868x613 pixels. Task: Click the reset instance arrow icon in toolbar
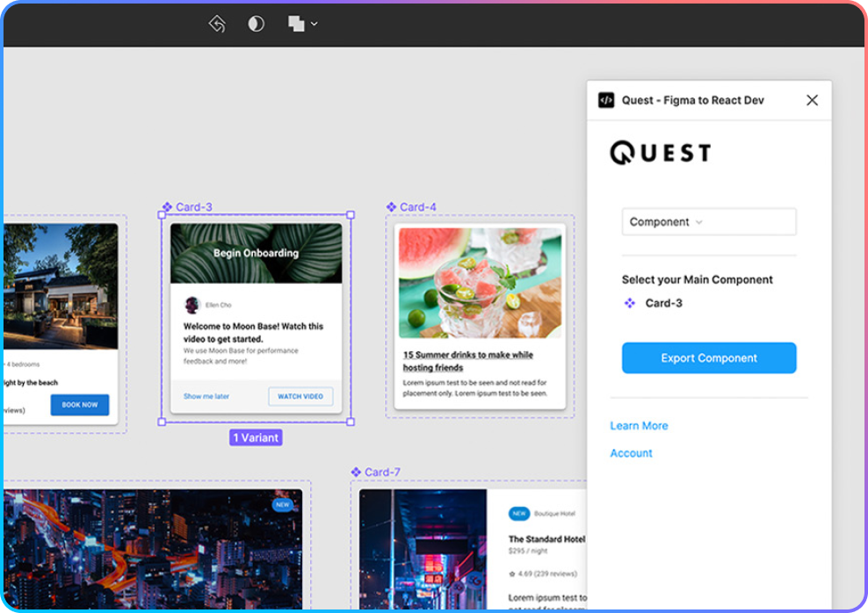coord(217,24)
